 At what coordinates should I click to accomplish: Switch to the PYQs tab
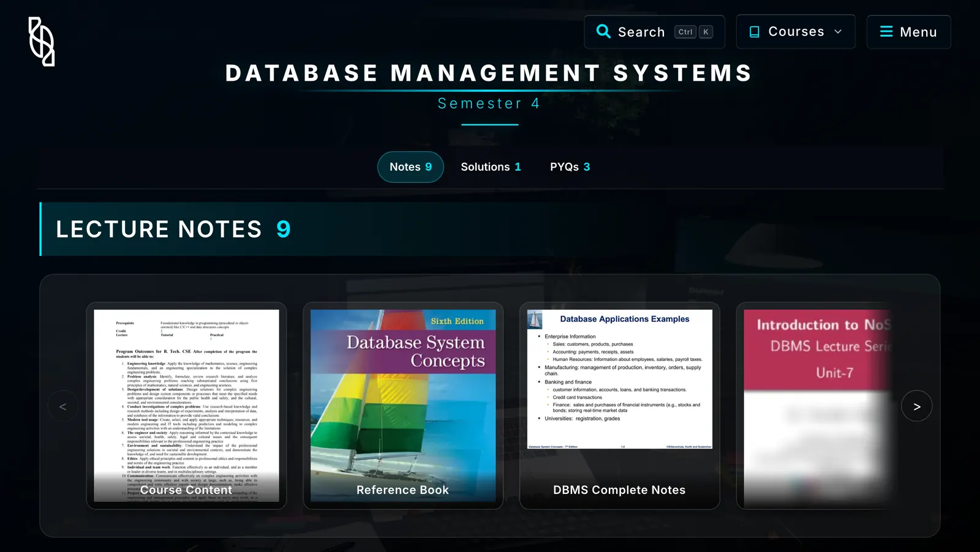(x=570, y=167)
